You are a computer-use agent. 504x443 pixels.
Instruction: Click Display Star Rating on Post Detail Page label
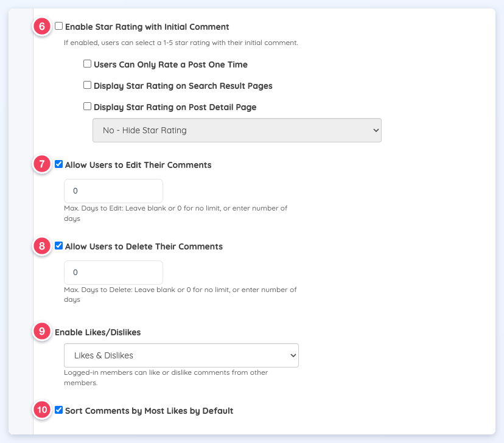[x=175, y=107]
